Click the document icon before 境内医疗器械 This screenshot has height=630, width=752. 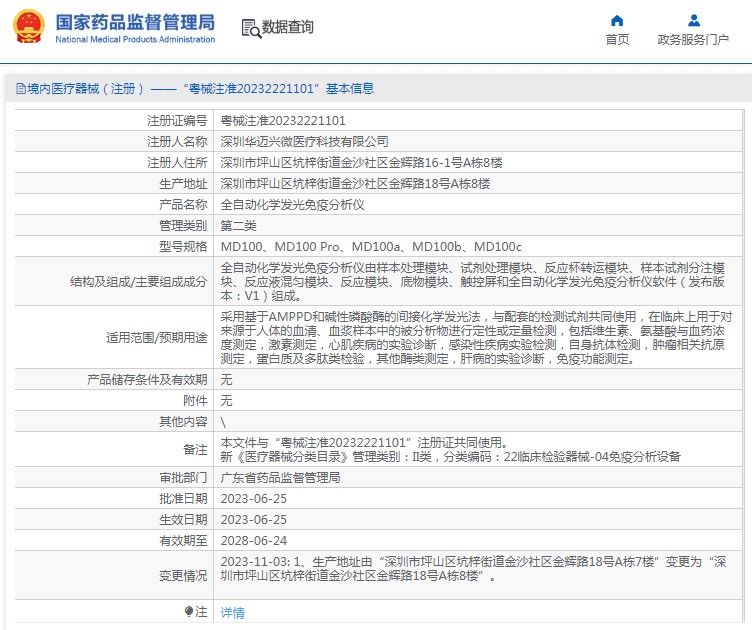20,89
